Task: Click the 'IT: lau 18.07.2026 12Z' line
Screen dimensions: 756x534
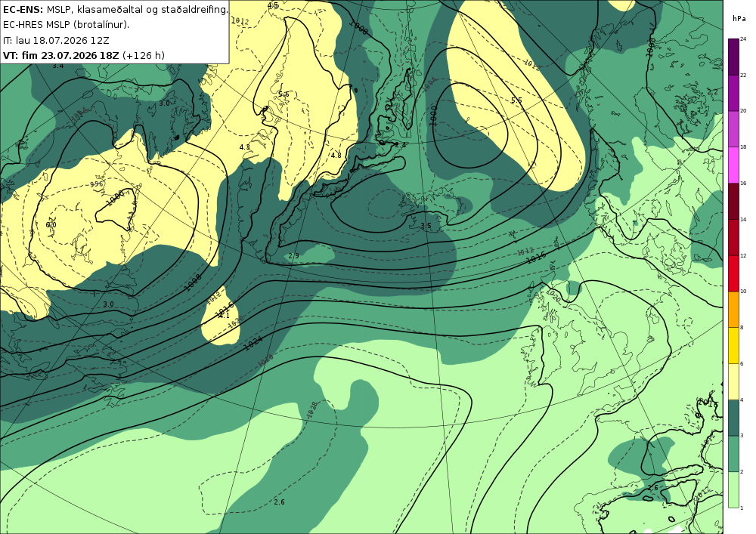Action: (57, 40)
